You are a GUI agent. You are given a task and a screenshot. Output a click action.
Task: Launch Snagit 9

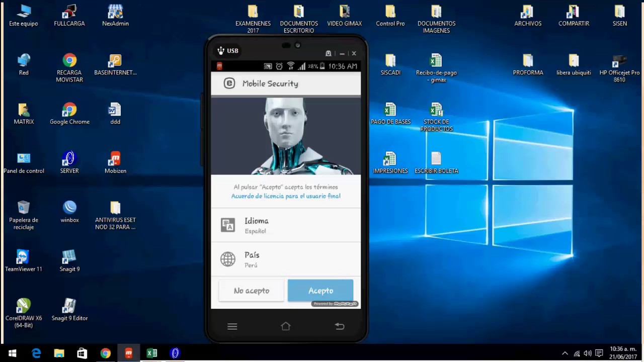(x=69, y=261)
